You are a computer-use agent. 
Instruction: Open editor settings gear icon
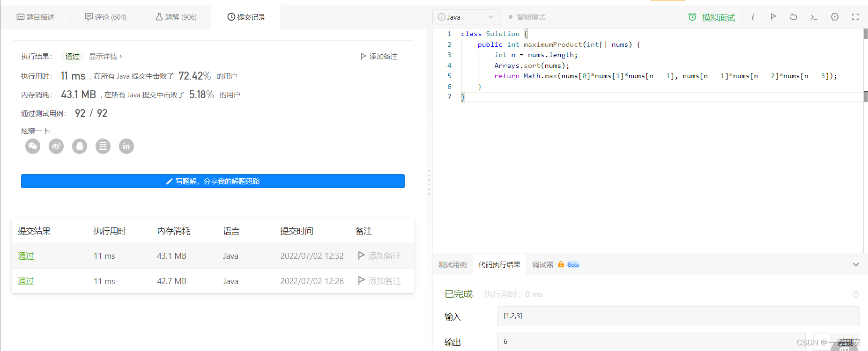835,17
